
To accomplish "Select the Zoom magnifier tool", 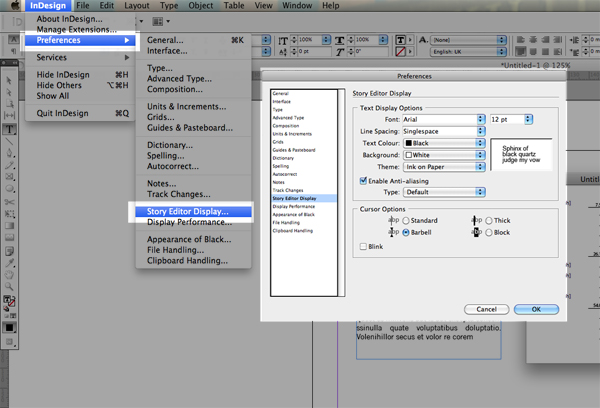I will 10,286.
